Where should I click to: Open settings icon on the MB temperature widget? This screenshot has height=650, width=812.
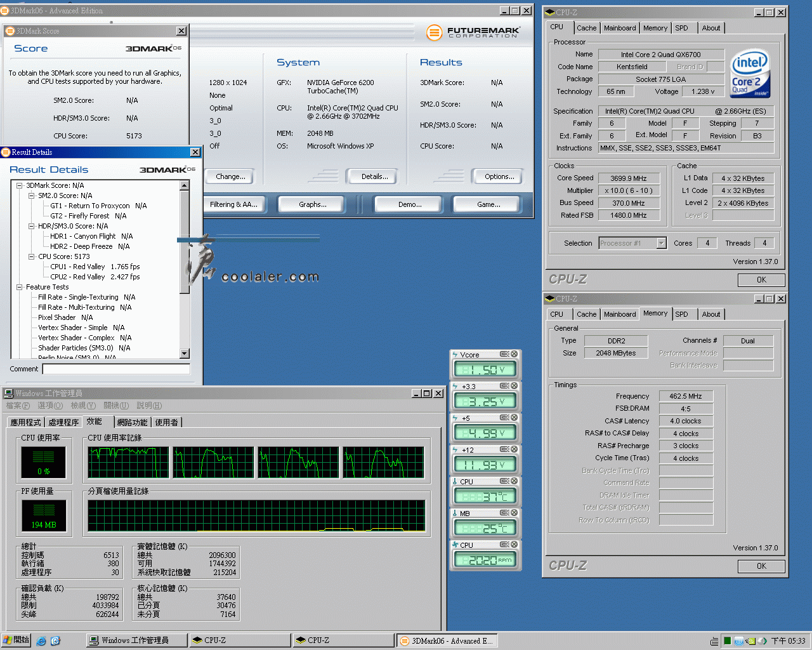pos(504,513)
